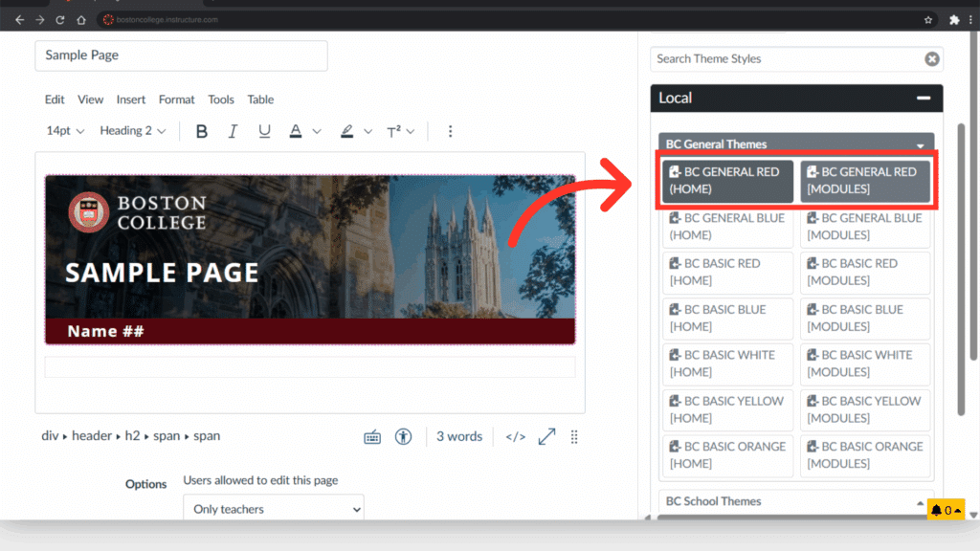
Task: Bookmark this page with star icon
Action: pyautogui.click(x=928, y=20)
